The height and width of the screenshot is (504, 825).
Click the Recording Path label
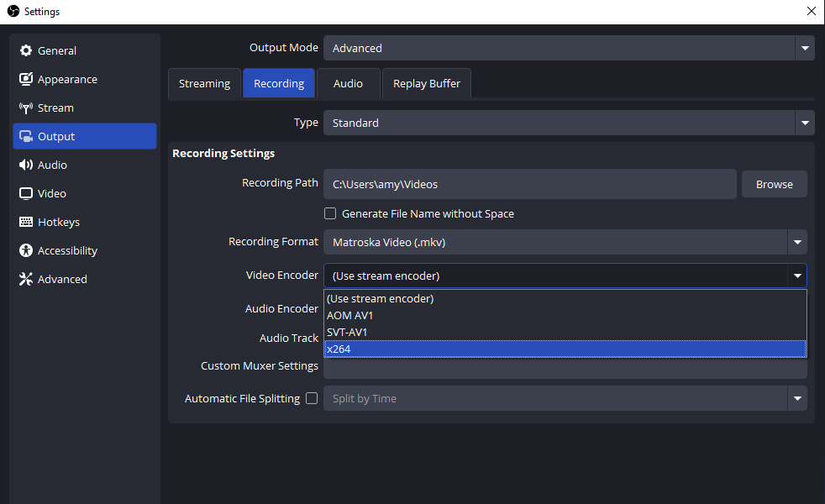click(x=280, y=182)
